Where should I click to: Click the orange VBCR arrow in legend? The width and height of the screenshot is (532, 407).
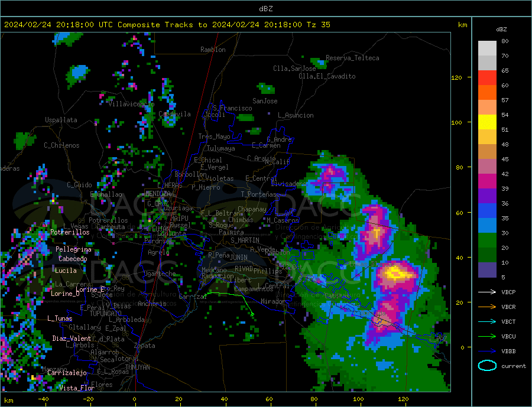click(x=487, y=307)
